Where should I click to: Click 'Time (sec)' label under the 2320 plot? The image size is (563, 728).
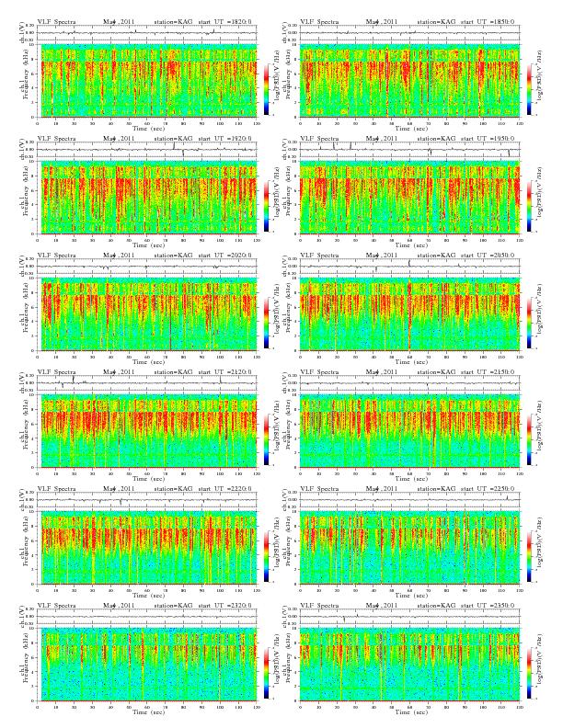[x=149, y=711]
